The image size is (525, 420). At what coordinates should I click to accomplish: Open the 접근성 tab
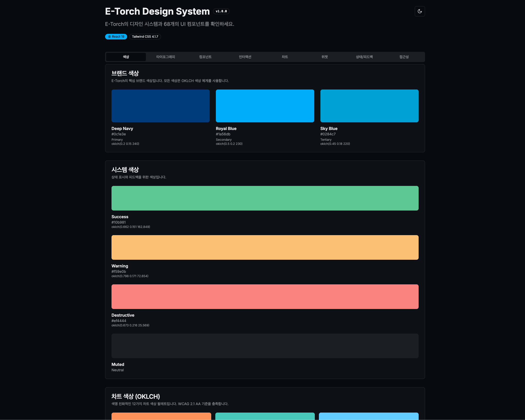click(x=404, y=57)
